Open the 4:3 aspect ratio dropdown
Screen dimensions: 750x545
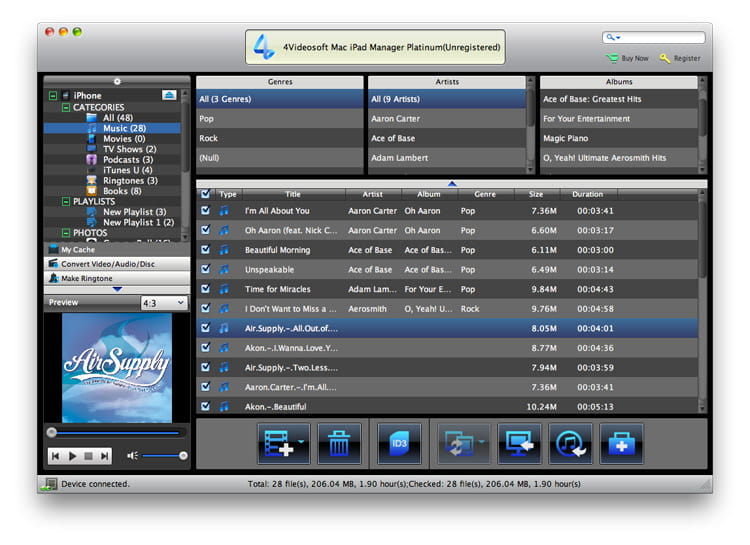pos(164,303)
